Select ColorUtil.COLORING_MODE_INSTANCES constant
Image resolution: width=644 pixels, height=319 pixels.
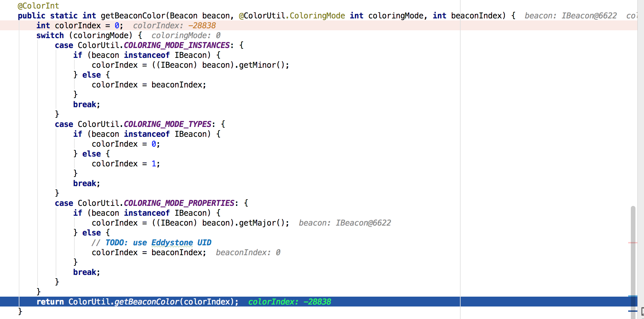pos(153,45)
